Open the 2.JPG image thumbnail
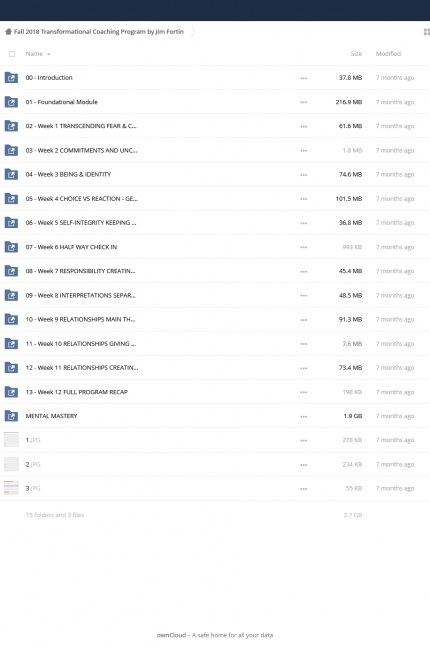Viewport: 430px width, 649px height. pos(11,464)
